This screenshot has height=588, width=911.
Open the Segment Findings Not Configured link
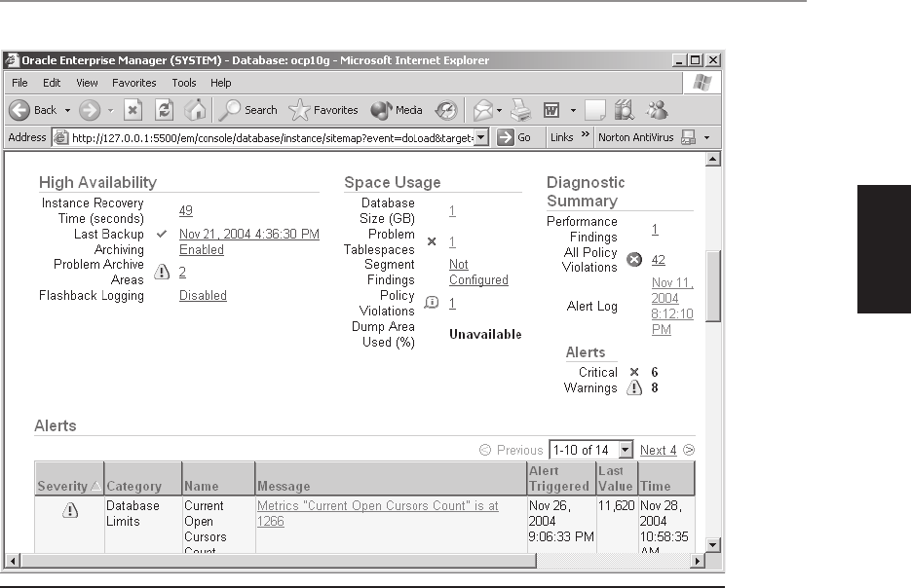[x=478, y=273]
